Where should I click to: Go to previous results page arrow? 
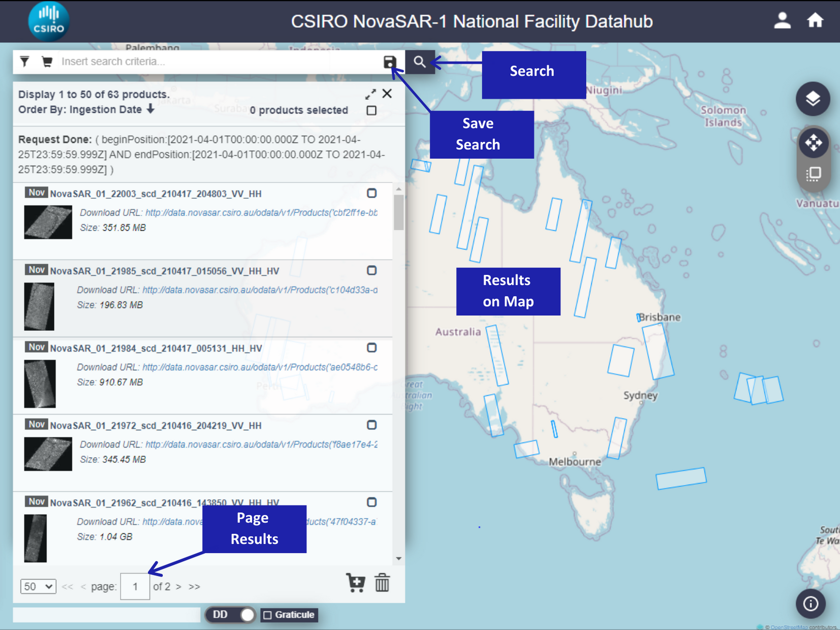83,586
